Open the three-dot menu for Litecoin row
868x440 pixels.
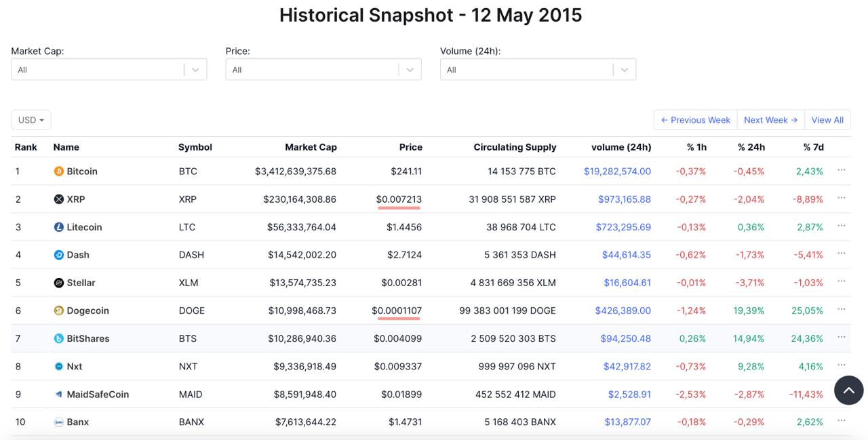coord(842,226)
